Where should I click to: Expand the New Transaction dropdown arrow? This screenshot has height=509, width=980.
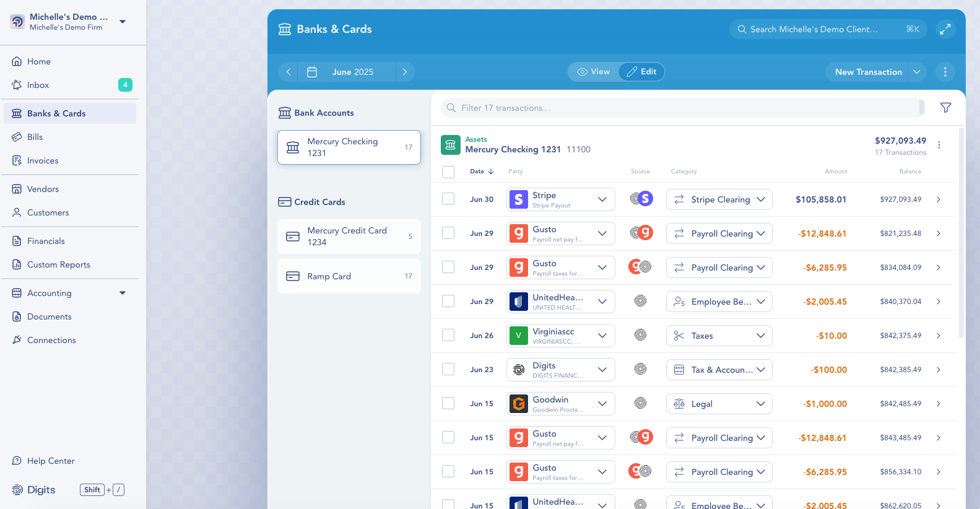(x=917, y=72)
